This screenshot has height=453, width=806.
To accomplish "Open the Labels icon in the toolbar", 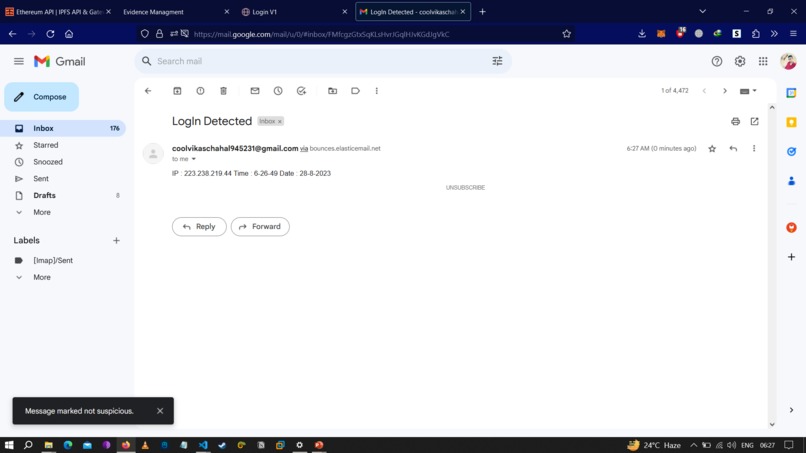I will [x=355, y=91].
